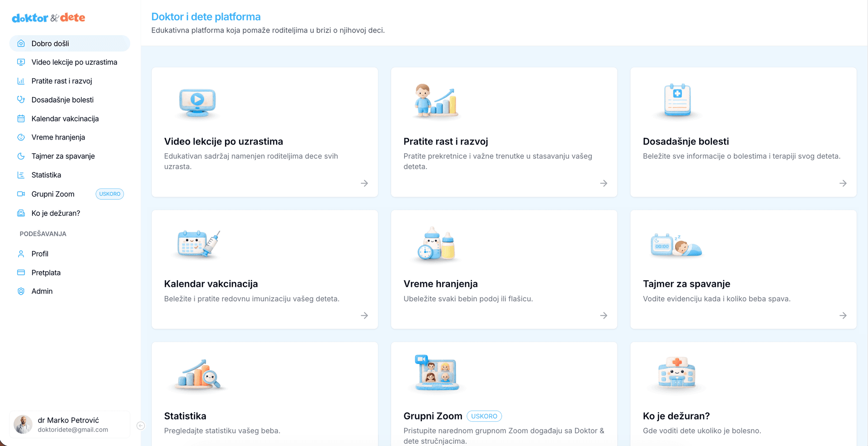Go to Statistika in the sidebar

46,175
